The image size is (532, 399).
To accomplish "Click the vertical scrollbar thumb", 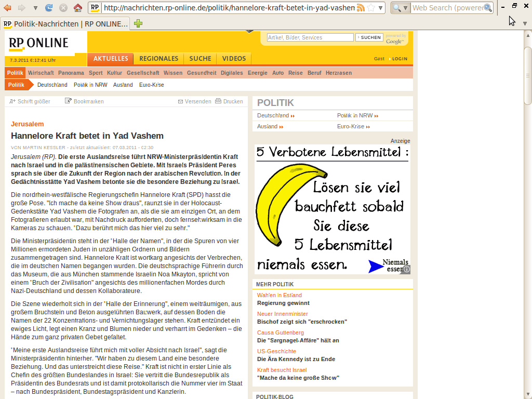I will click(x=528, y=75).
